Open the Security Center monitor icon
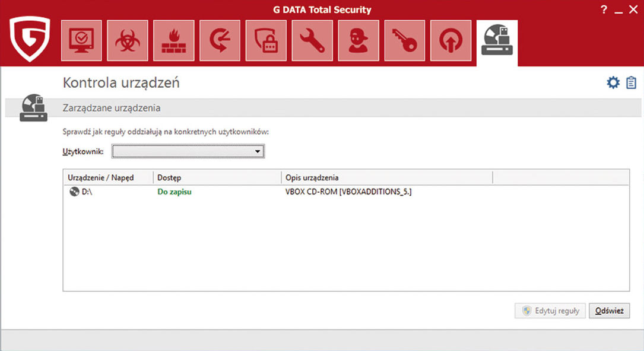The height and width of the screenshot is (351, 644). coord(81,40)
